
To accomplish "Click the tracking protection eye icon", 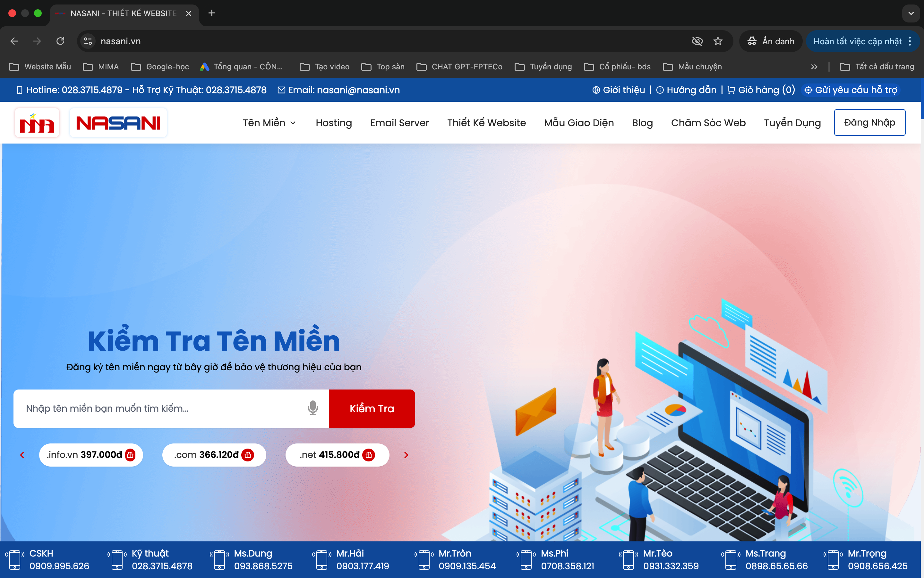I will click(697, 41).
